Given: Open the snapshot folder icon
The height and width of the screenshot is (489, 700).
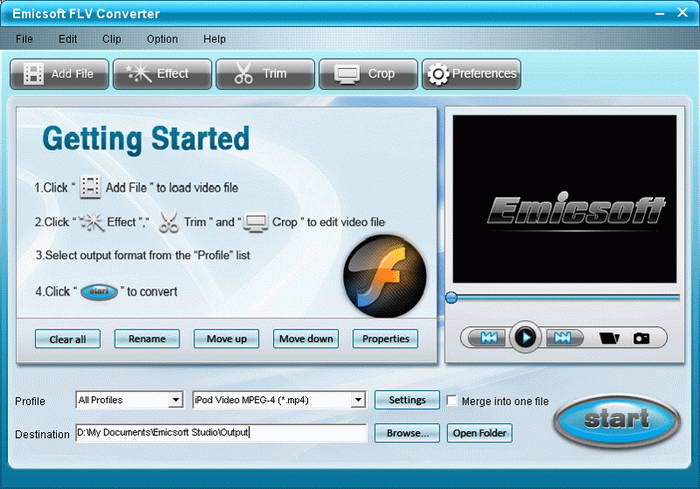Looking at the screenshot, I should click(609, 338).
